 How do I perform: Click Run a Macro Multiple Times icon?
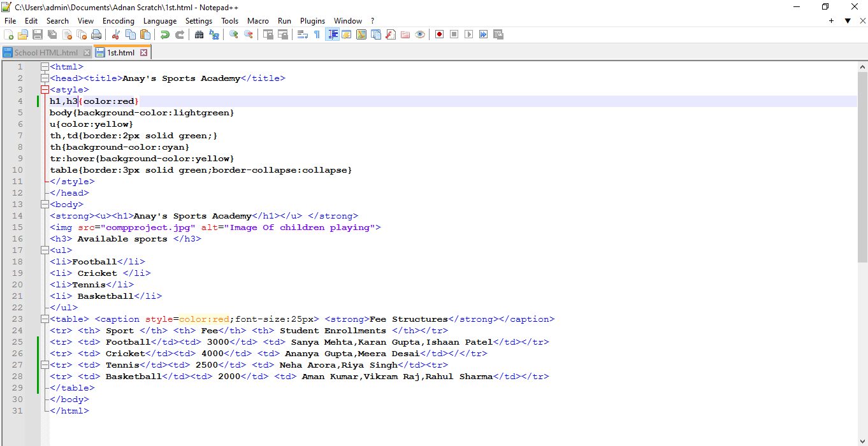(x=484, y=34)
